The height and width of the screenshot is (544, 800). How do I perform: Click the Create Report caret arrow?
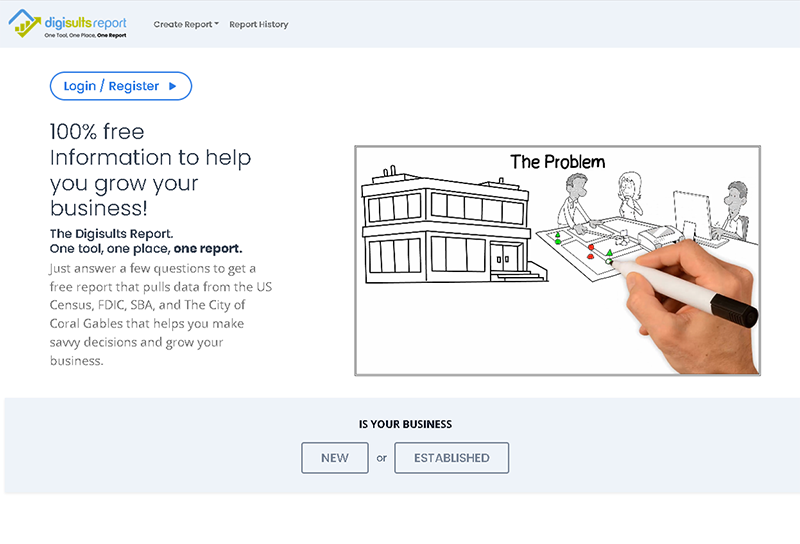tap(217, 25)
